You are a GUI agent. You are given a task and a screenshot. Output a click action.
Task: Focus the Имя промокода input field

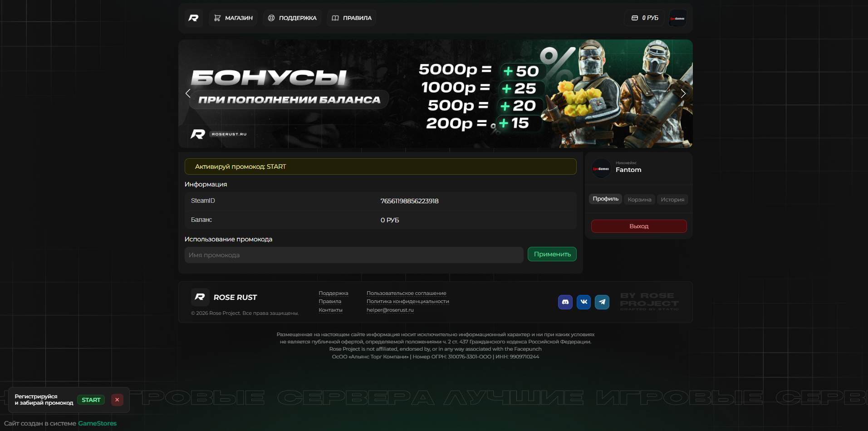point(354,255)
